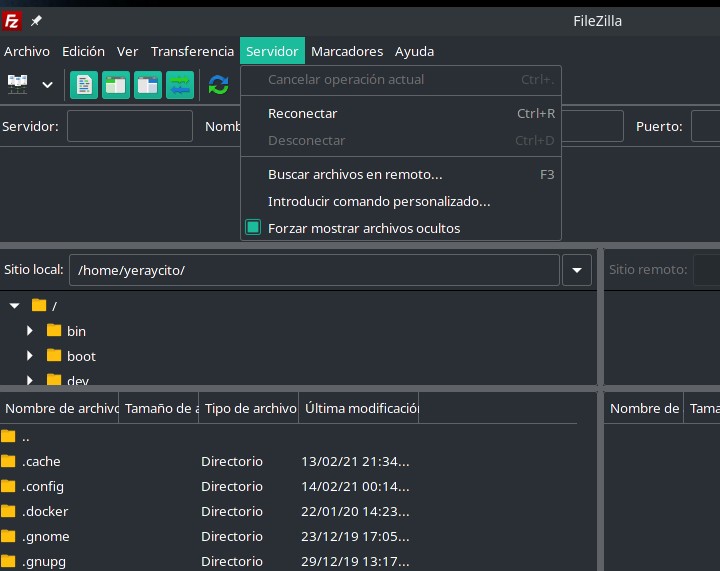Viewport: 720px width, 571px height.
Task: Choose Buscar archivos en remoto
Action: (354, 174)
